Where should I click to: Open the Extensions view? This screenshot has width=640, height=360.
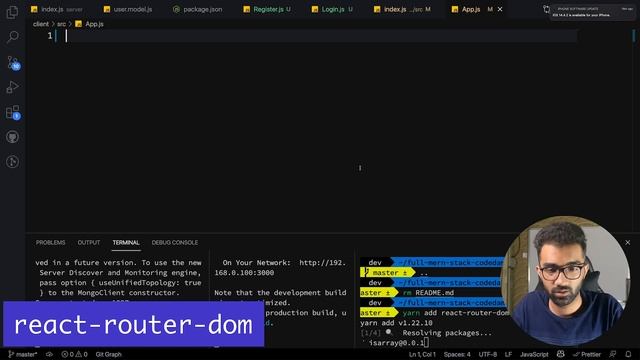pyautogui.click(x=13, y=112)
